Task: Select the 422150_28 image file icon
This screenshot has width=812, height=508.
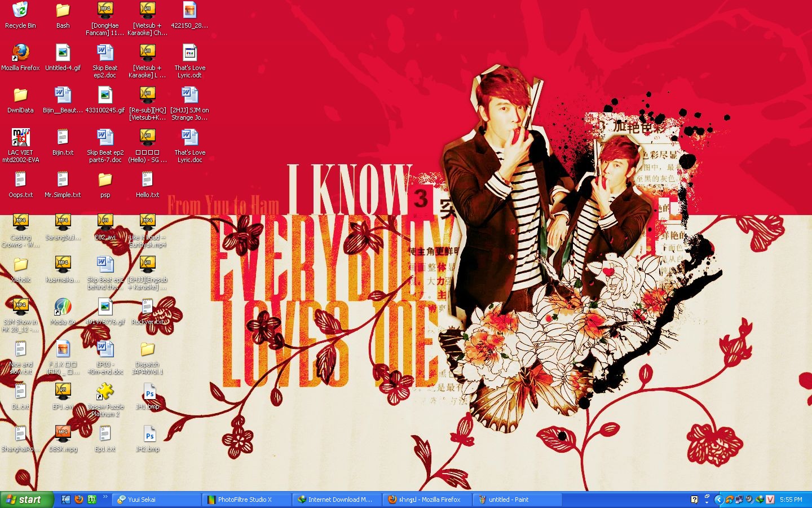Action: tap(189, 15)
